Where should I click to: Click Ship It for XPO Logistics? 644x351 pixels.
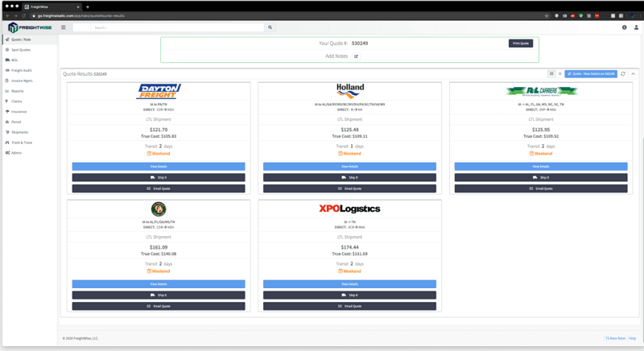pos(350,295)
